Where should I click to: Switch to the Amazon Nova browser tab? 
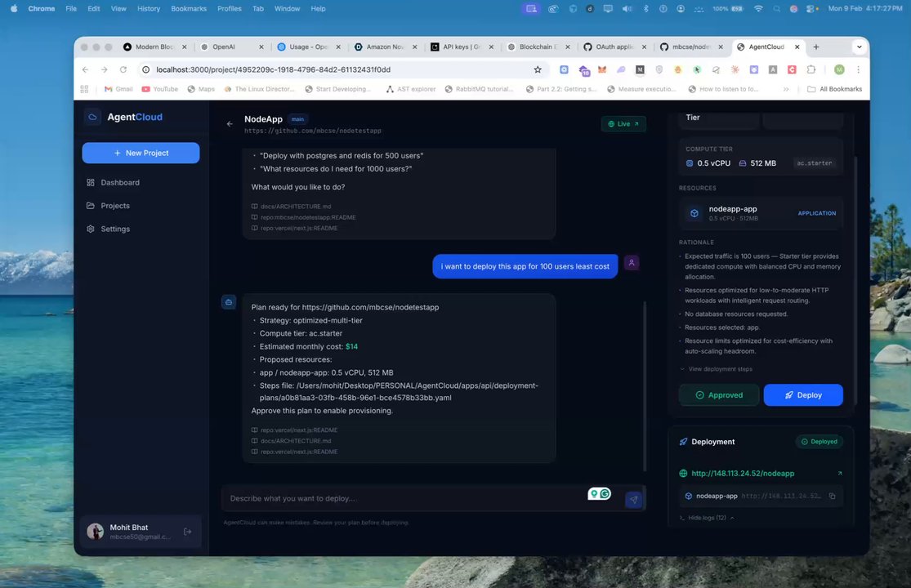[385, 47]
